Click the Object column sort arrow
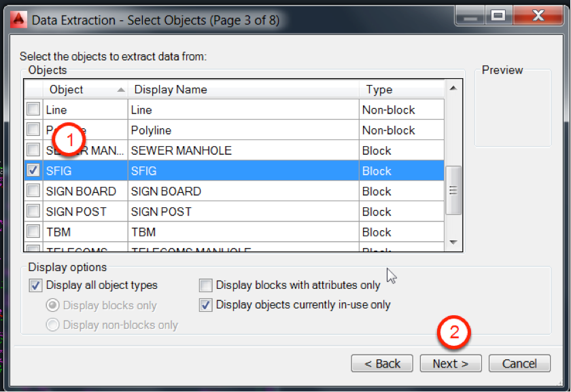571x392 pixels. pos(121,90)
